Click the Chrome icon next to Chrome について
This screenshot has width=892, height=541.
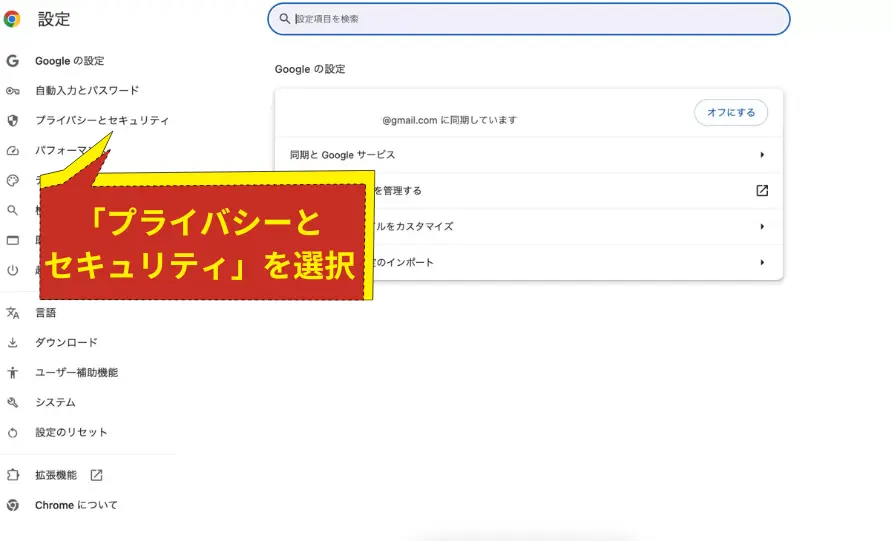coord(13,505)
